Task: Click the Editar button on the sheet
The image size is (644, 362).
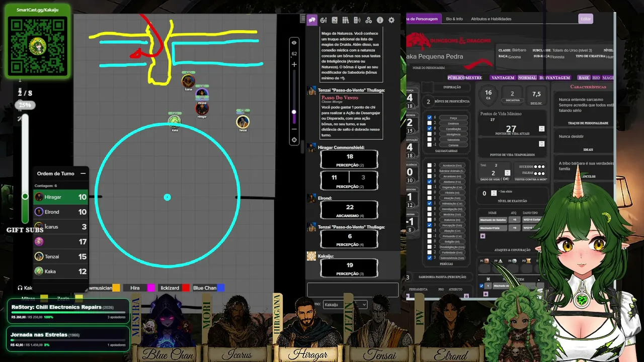Action: (x=586, y=19)
